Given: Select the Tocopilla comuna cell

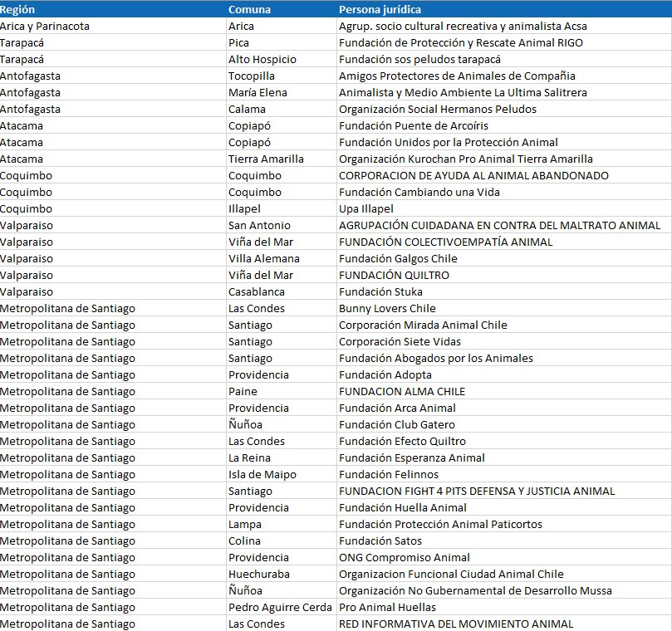Looking at the screenshot, I should tap(281, 76).
